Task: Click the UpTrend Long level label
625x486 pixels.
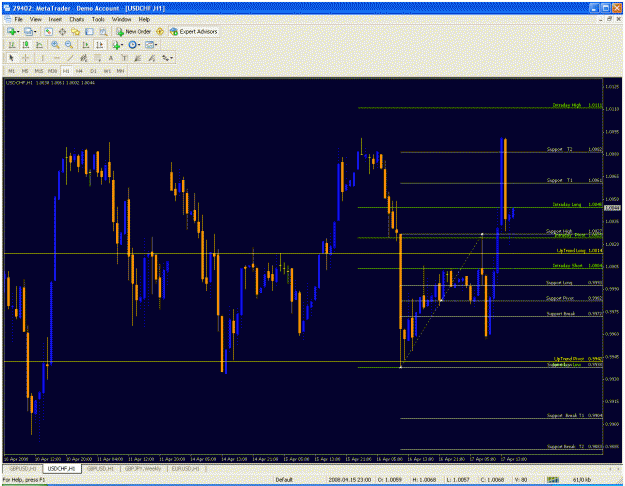Action: click(571, 250)
